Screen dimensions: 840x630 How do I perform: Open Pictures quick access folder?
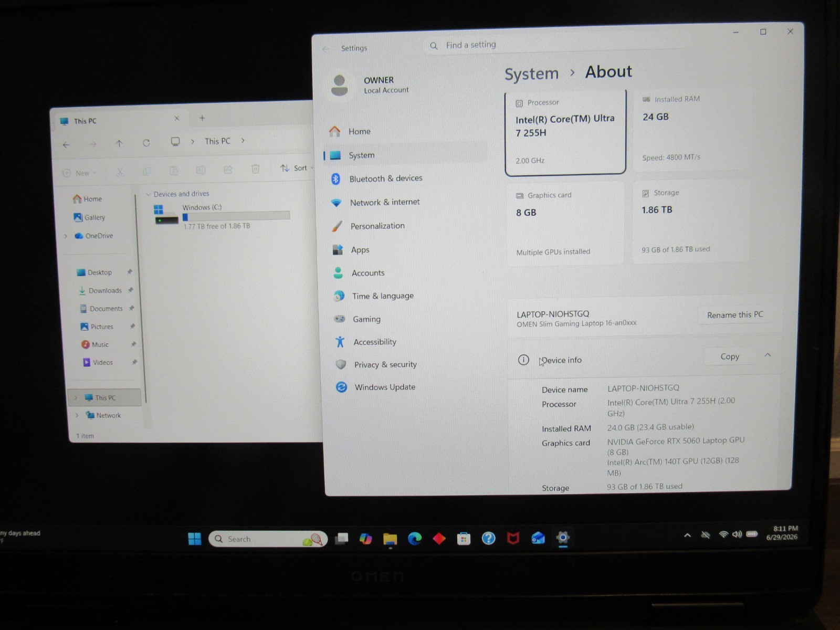pos(97,327)
